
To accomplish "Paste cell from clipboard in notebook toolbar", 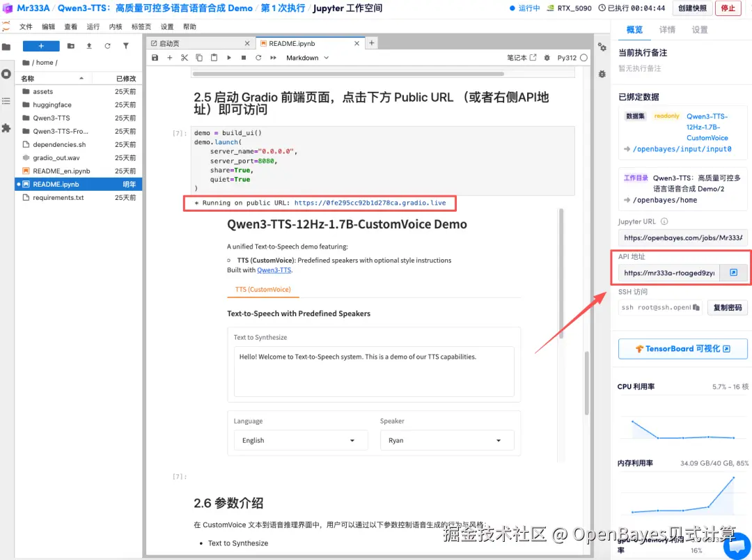I will [214, 58].
